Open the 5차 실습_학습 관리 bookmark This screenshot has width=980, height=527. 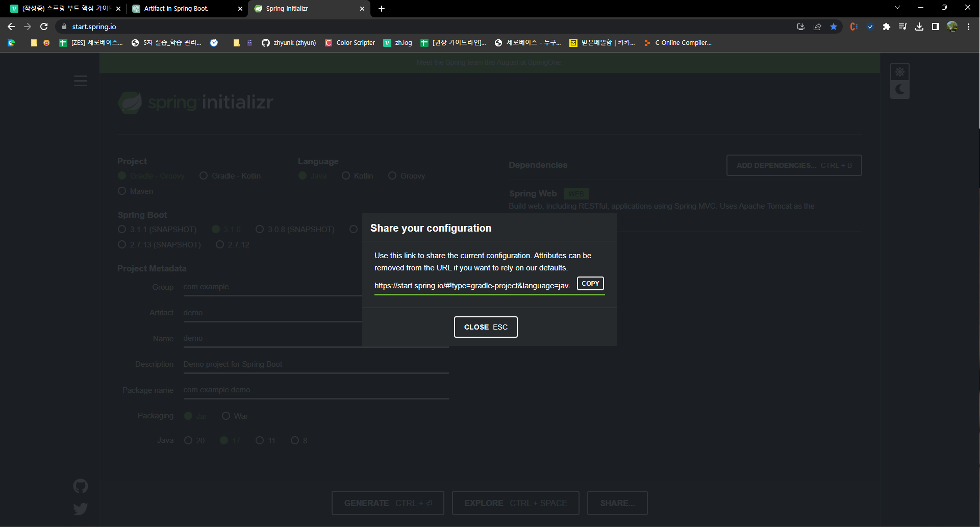(166, 43)
